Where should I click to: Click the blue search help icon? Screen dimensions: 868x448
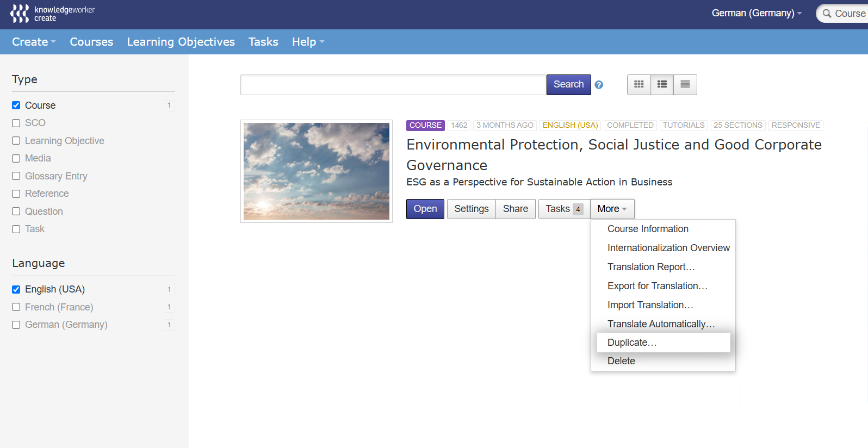point(599,85)
